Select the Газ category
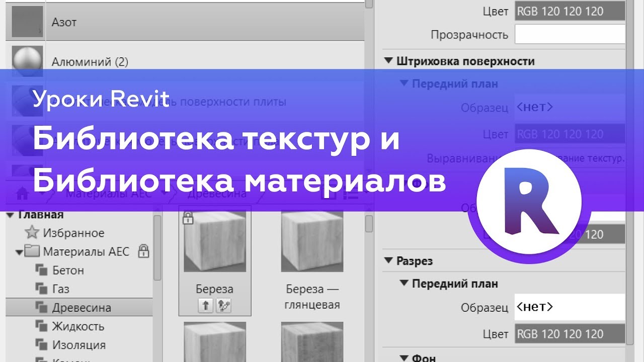Viewport: 644px width, 362px height. 61,289
